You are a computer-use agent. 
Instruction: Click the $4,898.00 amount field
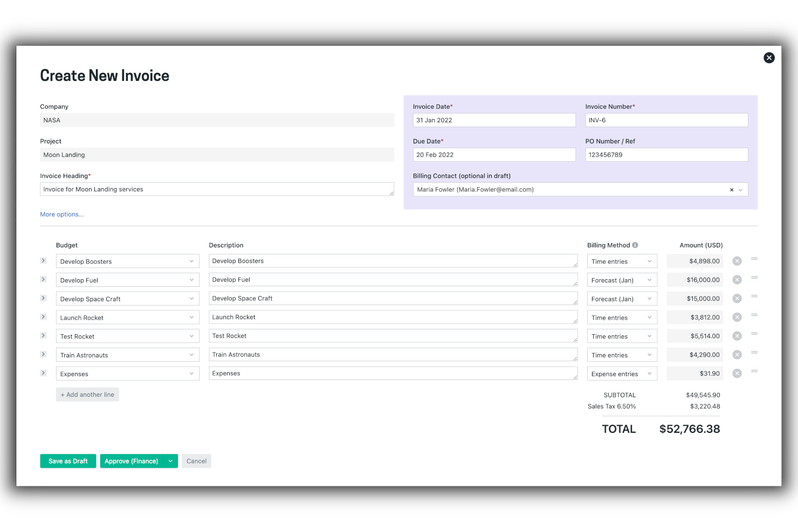pyautogui.click(x=695, y=261)
